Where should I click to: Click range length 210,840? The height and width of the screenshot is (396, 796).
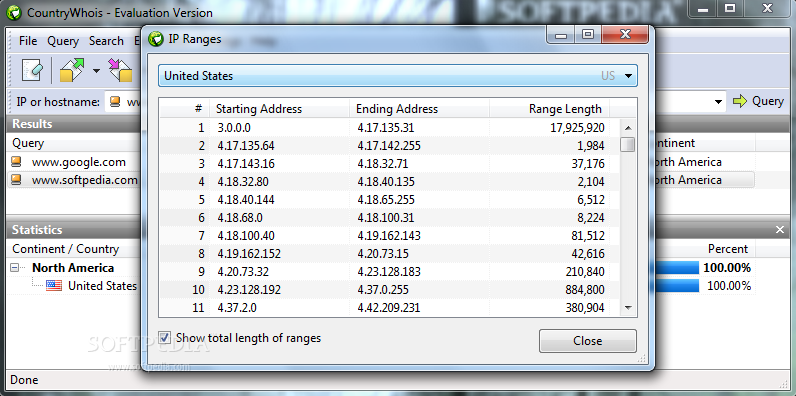pyautogui.click(x=585, y=272)
